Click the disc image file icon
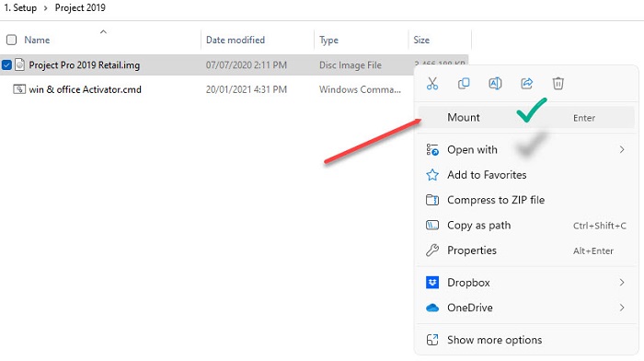This screenshot has width=644, height=361. click(19, 64)
